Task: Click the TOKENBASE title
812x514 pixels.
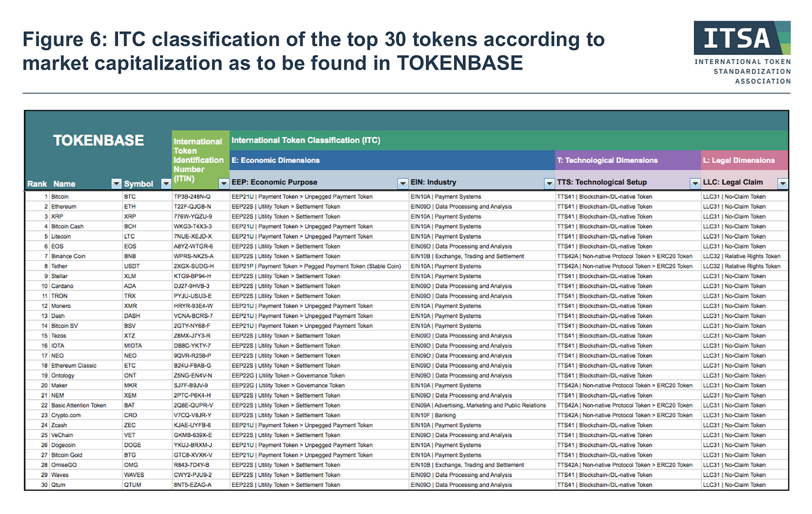Action: (x=99, y=140)
